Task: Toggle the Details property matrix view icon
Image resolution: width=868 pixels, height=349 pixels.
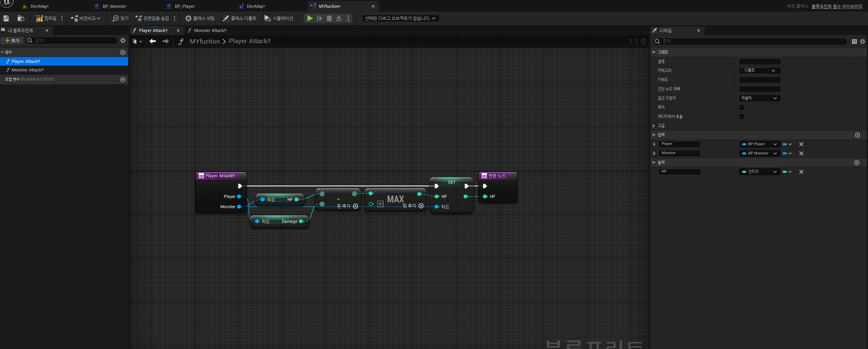Action: 854,41
